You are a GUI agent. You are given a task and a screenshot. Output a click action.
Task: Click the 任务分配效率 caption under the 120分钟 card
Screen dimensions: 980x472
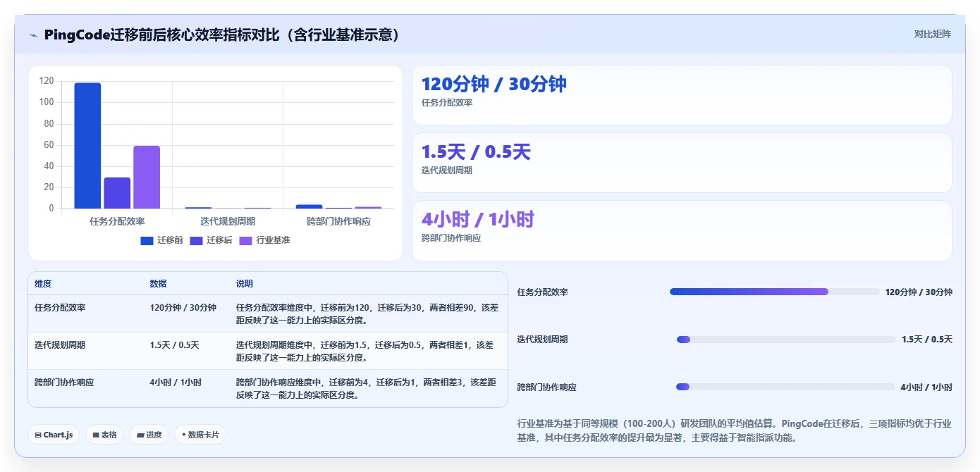447,103
